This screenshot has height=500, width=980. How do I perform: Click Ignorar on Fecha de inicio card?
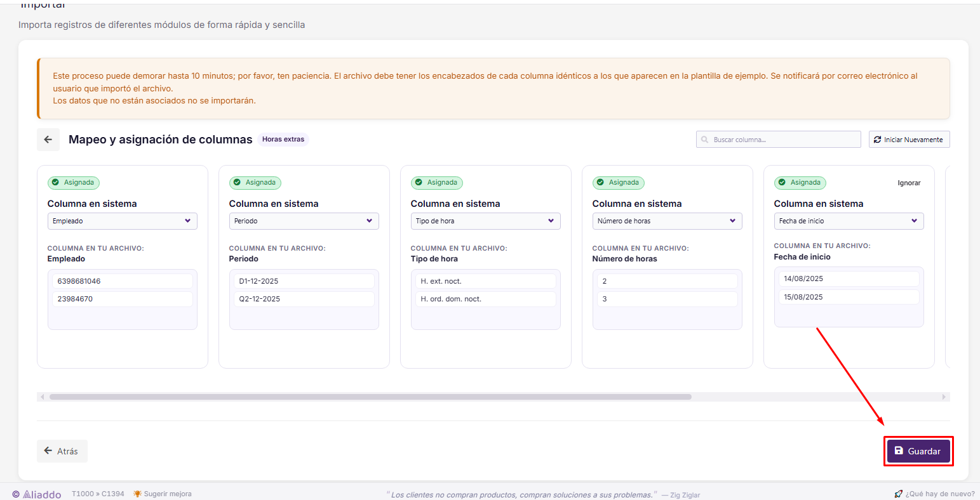(909, 183)
